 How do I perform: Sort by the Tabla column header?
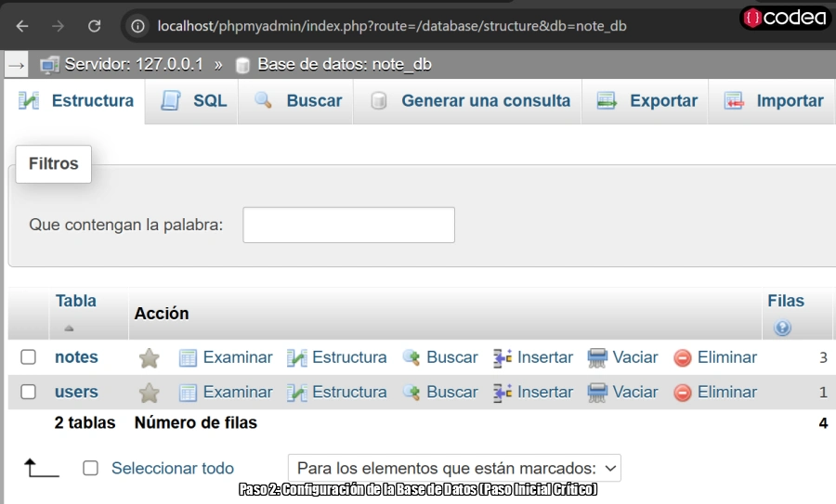[76, 301]
